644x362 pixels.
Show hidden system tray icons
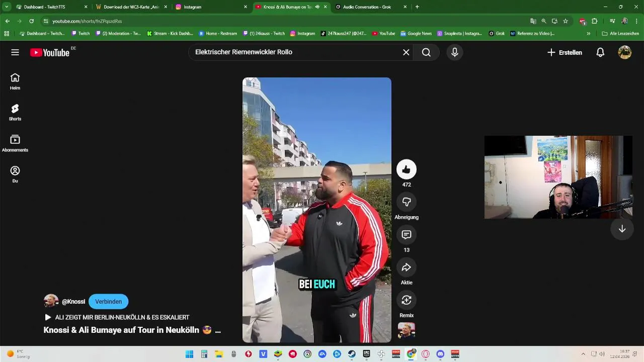click(583, 354)
